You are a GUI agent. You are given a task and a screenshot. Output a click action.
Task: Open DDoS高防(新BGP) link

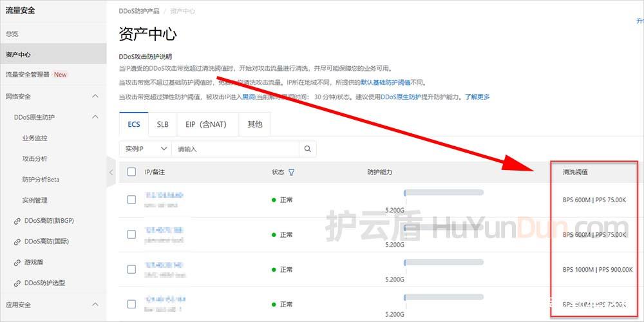(50, 221)
